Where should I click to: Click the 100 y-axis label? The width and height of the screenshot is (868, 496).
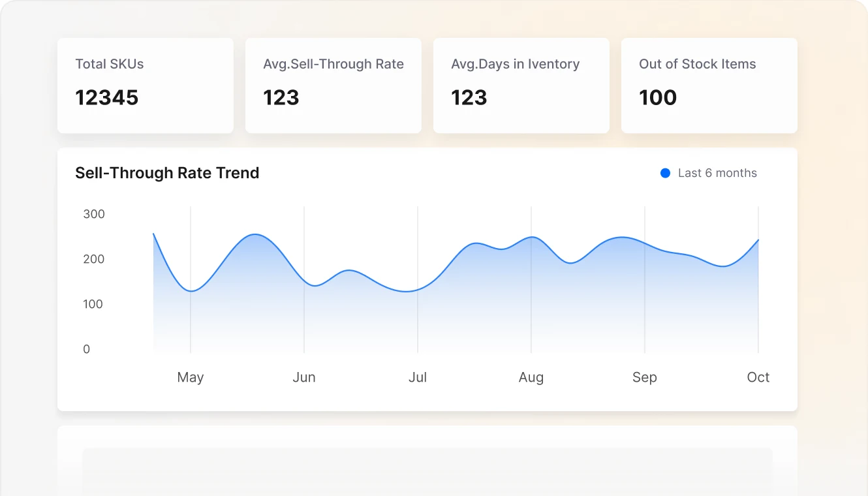tap(93, 304)
